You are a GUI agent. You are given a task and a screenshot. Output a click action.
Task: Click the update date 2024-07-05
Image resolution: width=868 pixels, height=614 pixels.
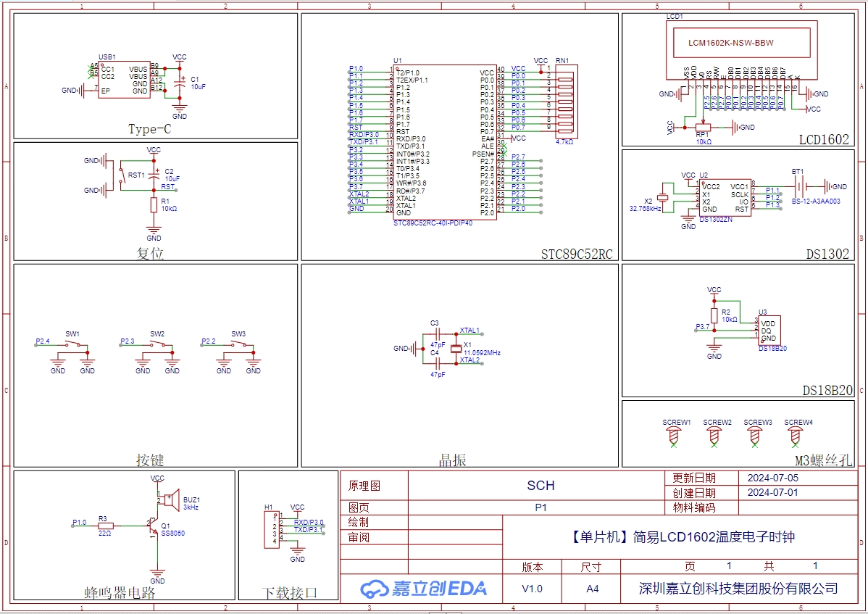pos(773,478)
